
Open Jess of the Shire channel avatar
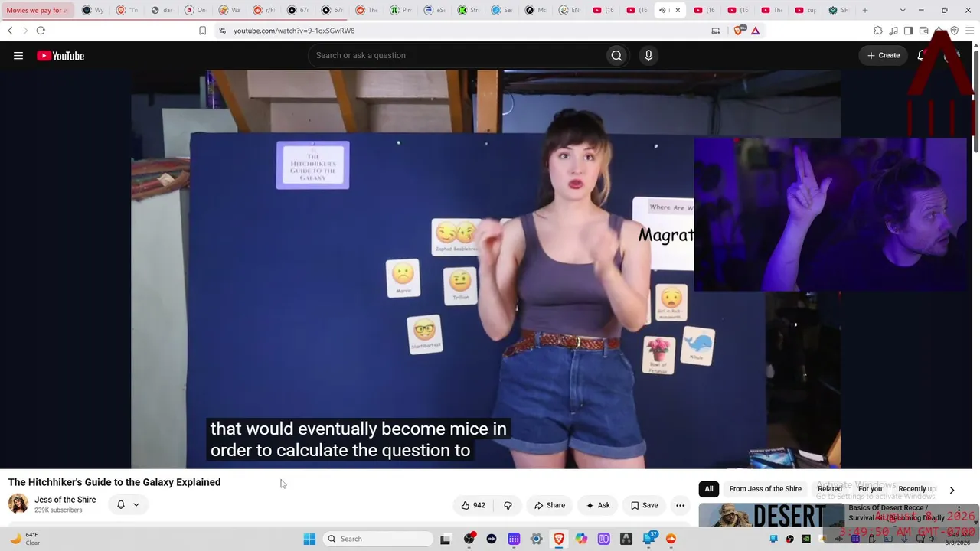18,504
